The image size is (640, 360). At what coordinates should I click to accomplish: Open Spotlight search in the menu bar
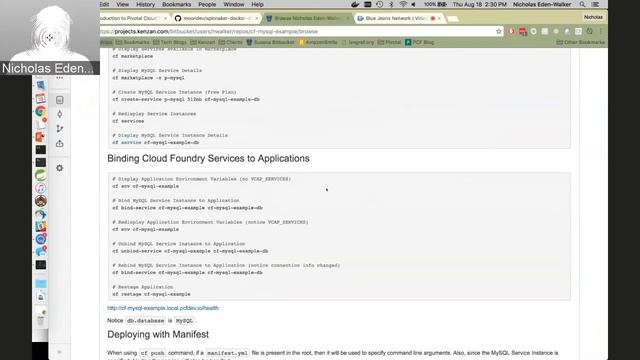(x=582, y=4)
